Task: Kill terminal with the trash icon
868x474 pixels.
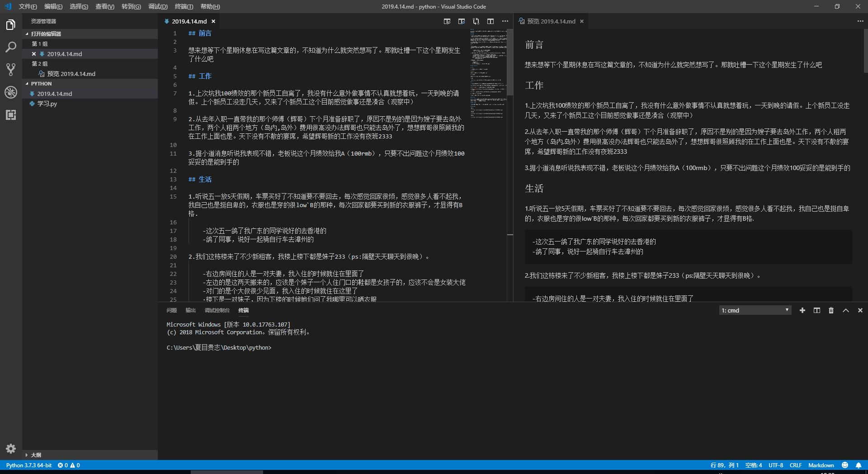Action: 831,310
